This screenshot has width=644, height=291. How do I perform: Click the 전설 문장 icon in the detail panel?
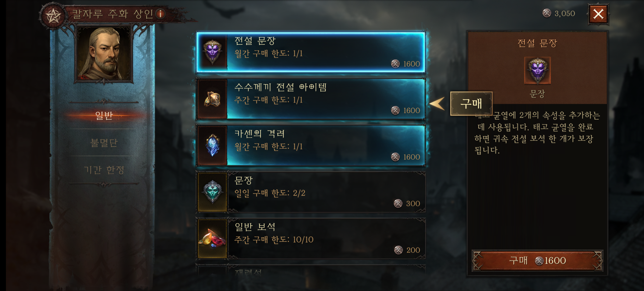[537, 71]
